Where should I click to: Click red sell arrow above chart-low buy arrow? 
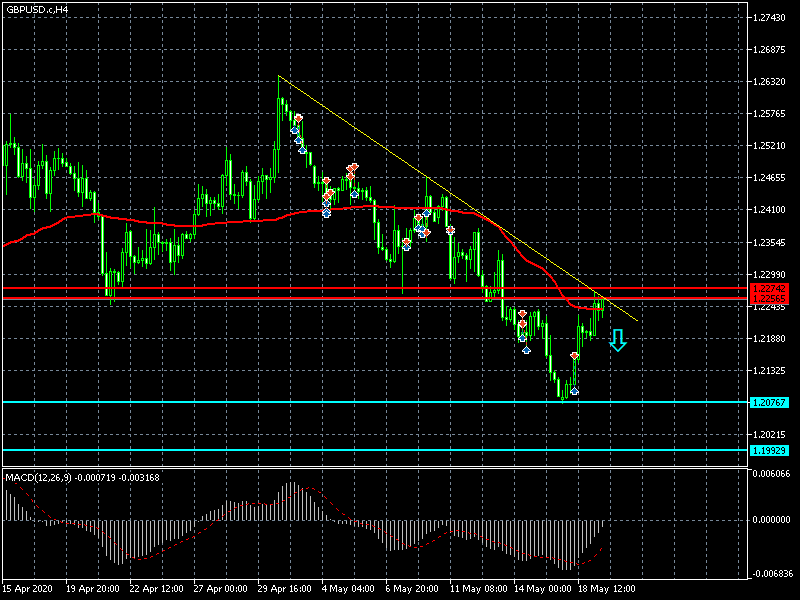575,356
